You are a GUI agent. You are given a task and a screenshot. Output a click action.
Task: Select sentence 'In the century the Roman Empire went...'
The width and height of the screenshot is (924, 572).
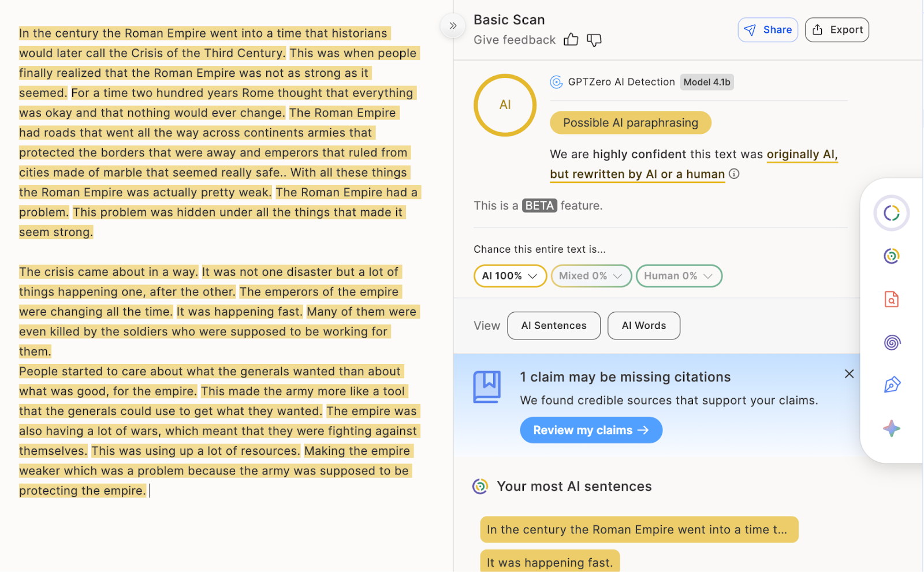click(x=639, y=529)
